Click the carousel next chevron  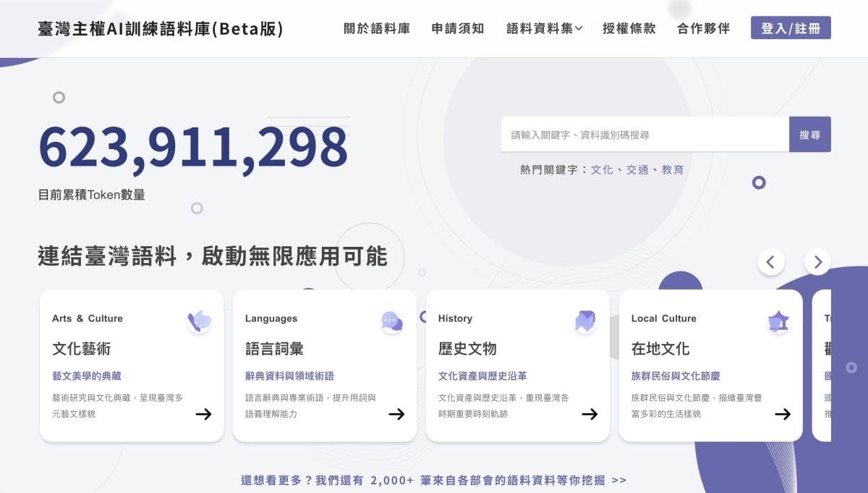pyautogui.click(x=817, y=262)
